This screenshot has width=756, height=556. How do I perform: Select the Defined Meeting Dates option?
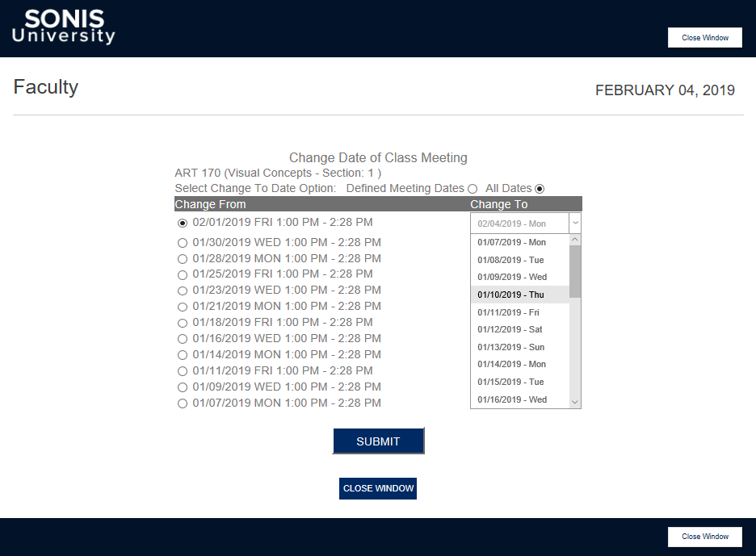point(474,188)
